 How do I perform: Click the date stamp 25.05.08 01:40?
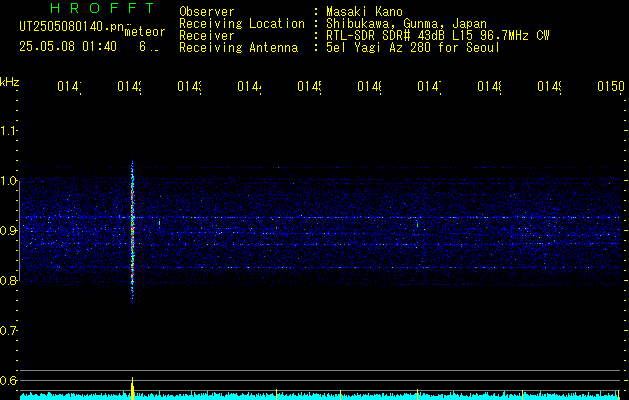(68, 47)
